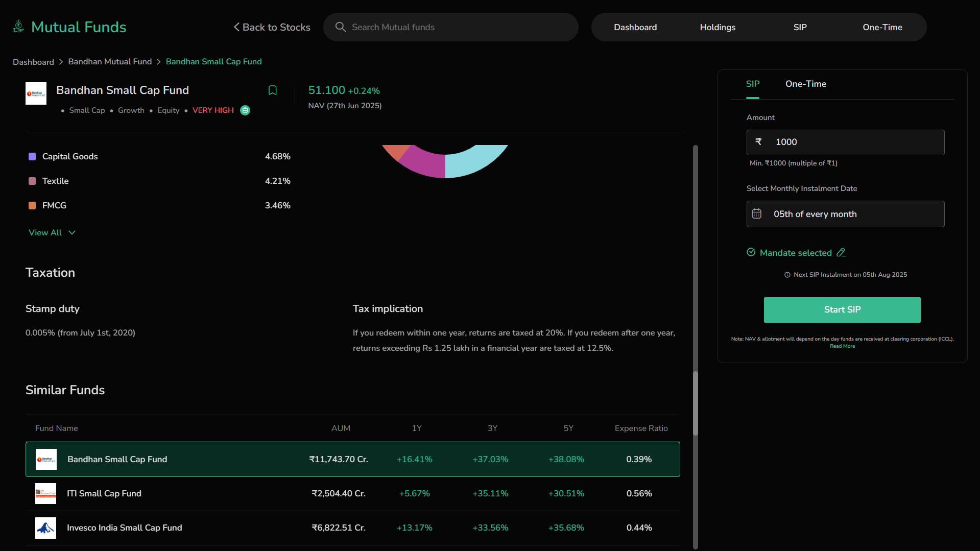Screen dimensions: 980x551
Task: Click the Small Cap category tag
Action: (87, 110)
